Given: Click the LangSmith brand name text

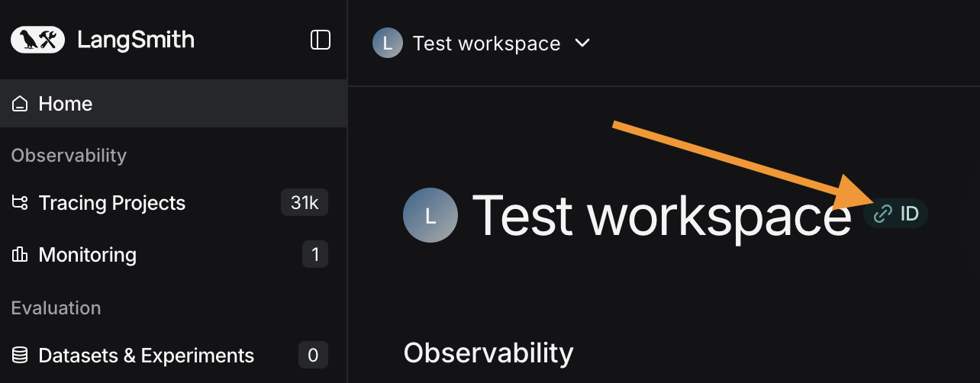Looking at the screenshot, I should coord(136,40).
